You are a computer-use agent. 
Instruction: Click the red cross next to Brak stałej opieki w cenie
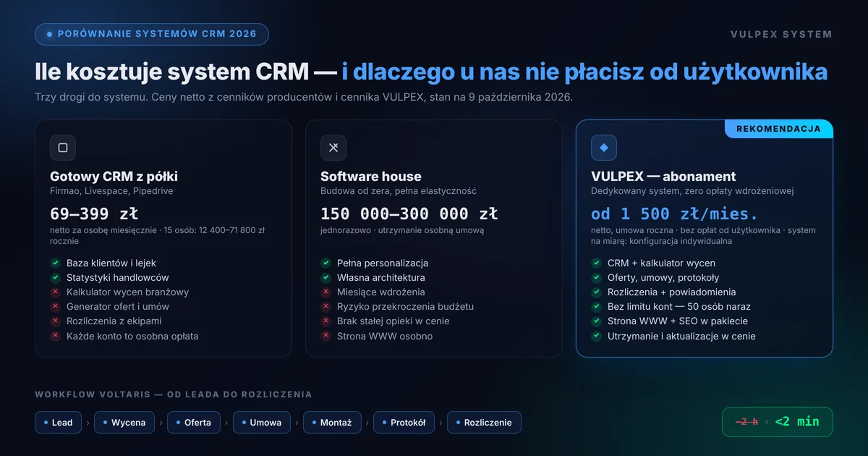tap(325, 321)
